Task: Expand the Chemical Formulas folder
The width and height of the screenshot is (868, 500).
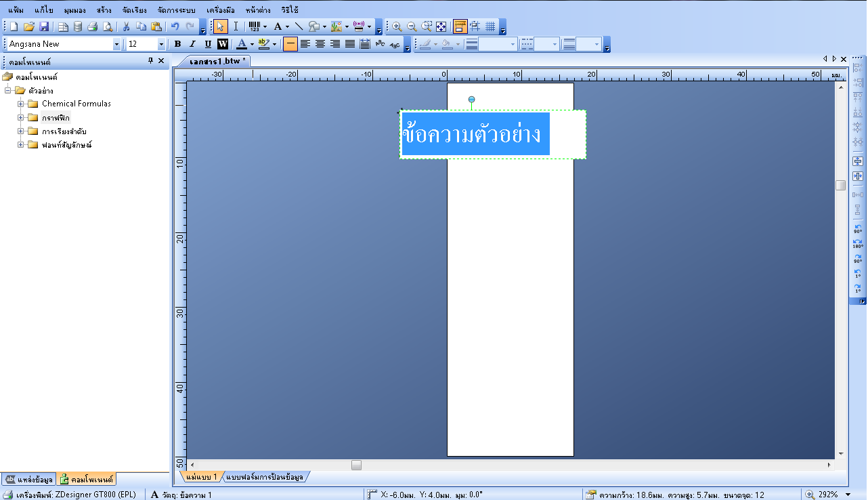Action: (21, 104)
